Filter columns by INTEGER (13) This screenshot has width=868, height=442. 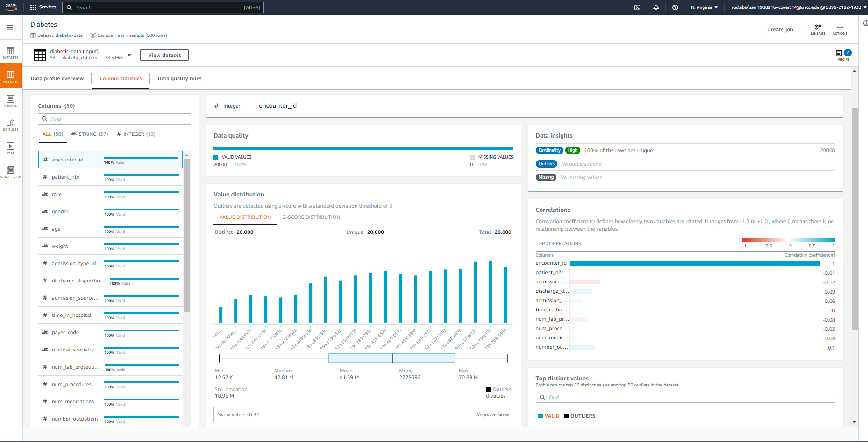136,134
